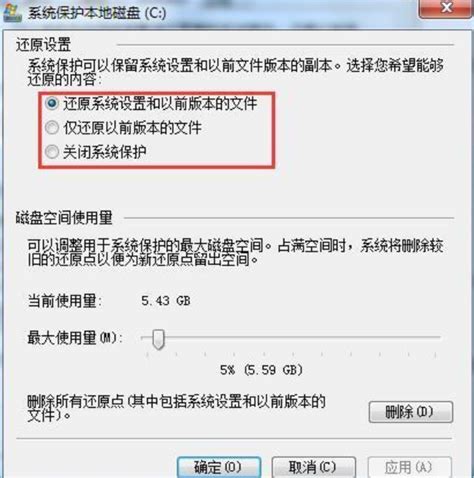This screenshot has height=478, width=474.
Task: Click the 还原设置 section header
Action: tap(43, 45)
